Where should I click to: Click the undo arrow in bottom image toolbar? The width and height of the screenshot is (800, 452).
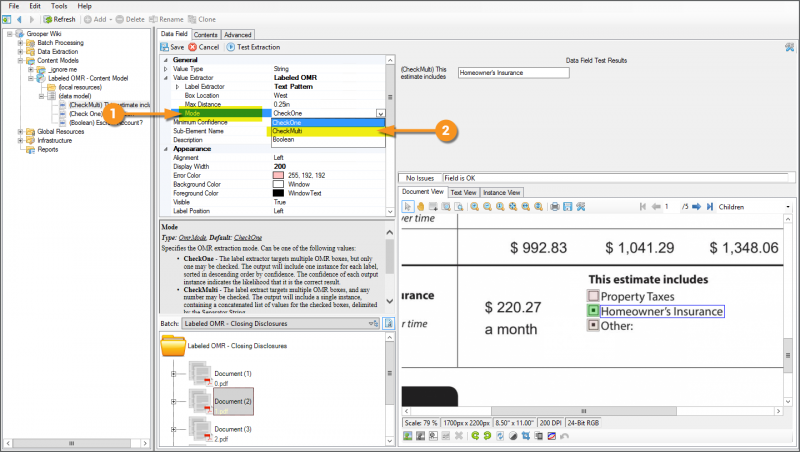tap(564, 436)
